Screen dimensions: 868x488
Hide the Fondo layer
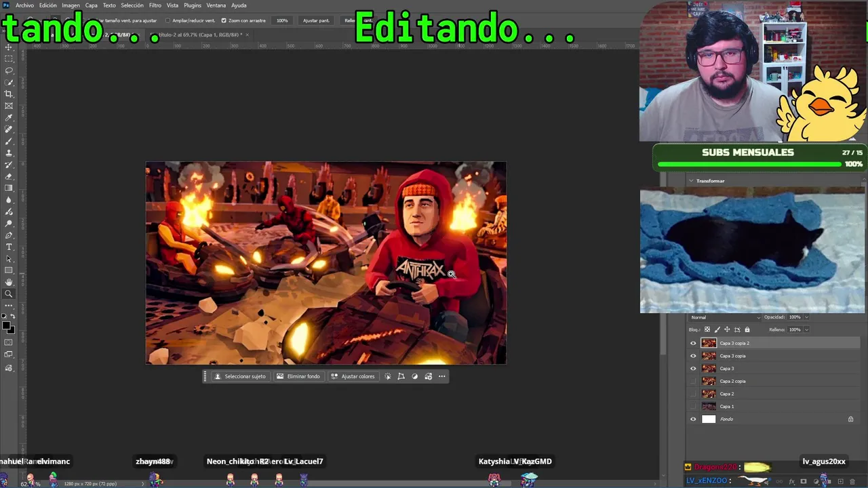click(x=693, y=419)
